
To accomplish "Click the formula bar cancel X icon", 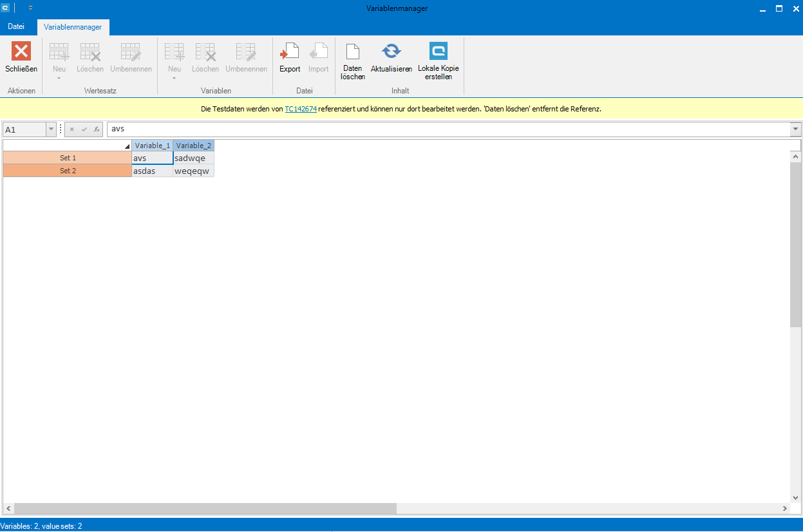I will coord(72,129).
